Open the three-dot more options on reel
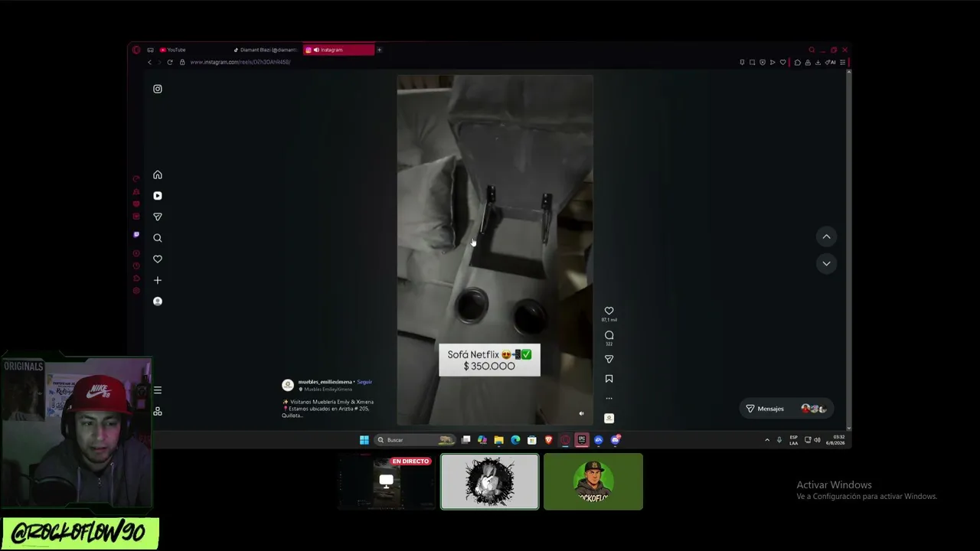 tap(609, 398)
